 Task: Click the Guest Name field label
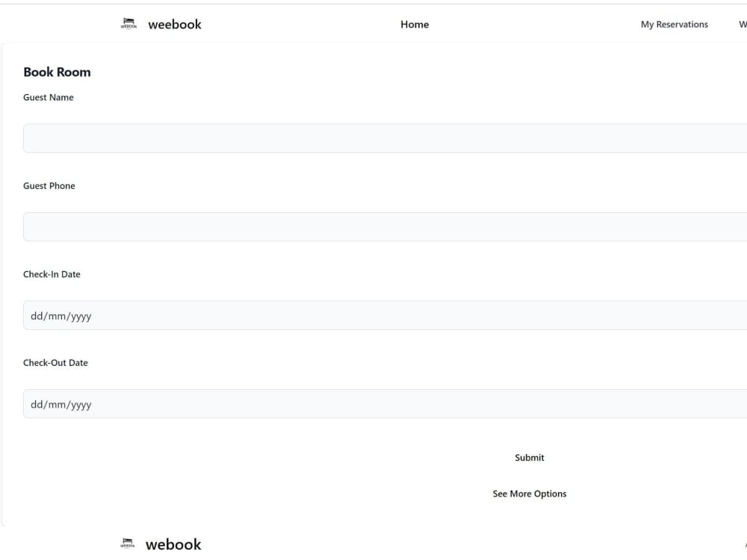[48, 97]
